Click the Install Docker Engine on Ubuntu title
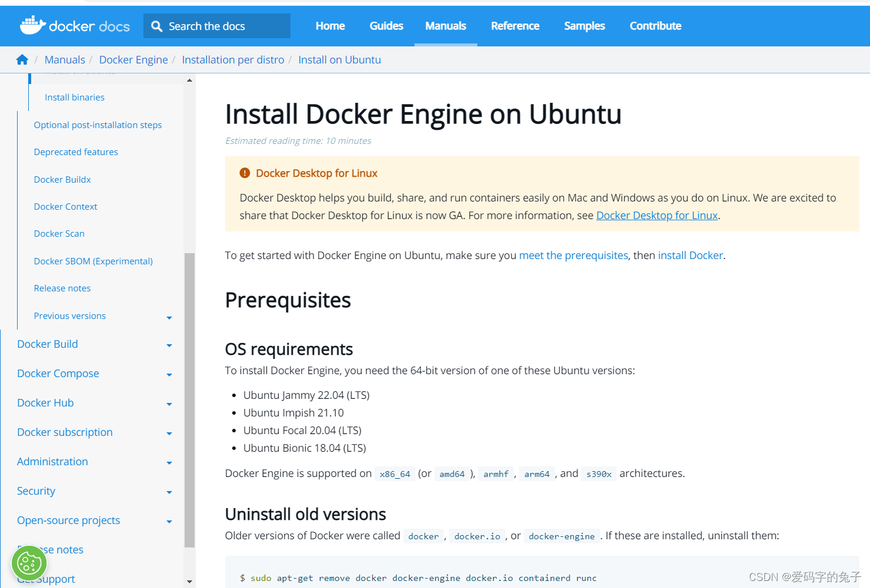The height and width of the screenshot is (588, 870). [x=423, y=114]
